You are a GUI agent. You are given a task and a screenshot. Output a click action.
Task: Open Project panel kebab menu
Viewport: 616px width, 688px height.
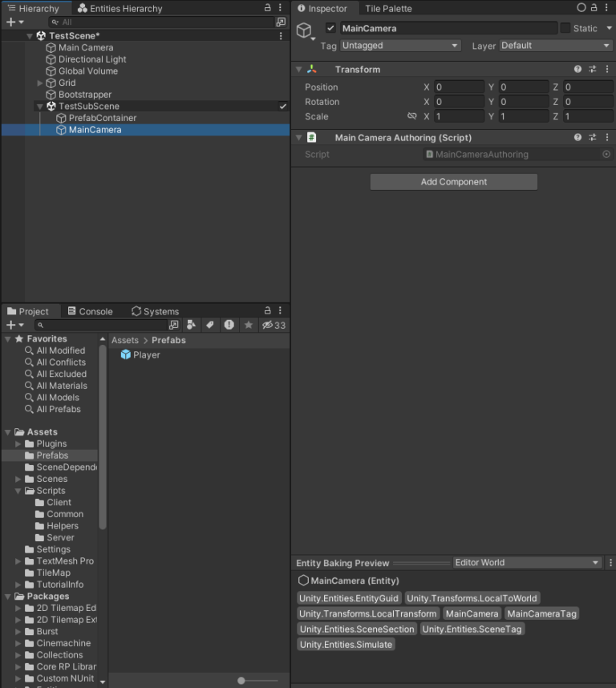(280, 310)
